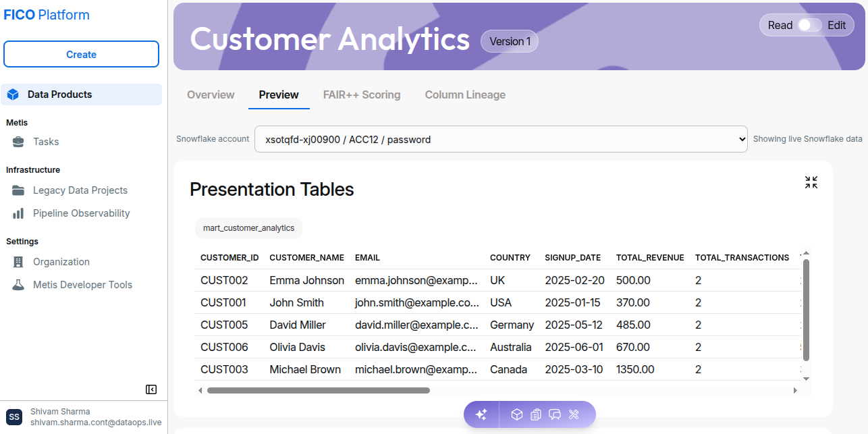Open the chat bubbles icon
The image size is (868, 434).
(555, 414)
